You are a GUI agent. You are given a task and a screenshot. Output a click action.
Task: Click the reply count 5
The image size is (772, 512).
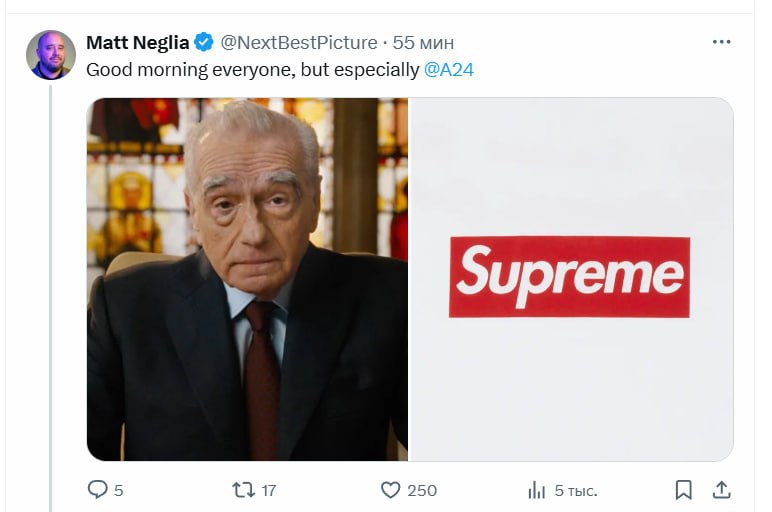click(119, 490)
